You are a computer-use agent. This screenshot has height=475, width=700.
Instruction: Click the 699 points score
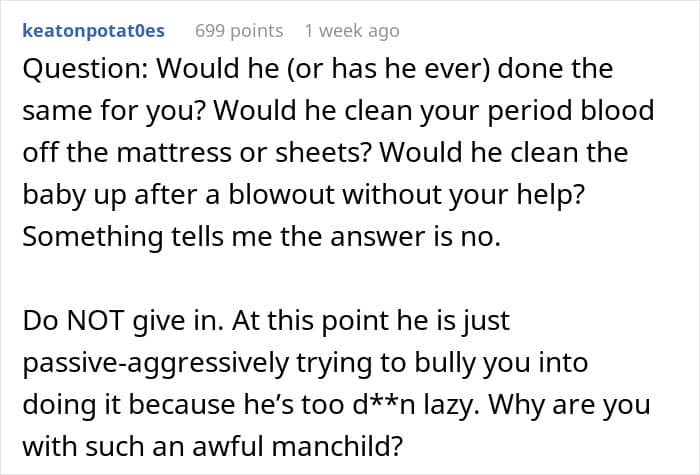pyautogui.click(x=239, y=31)
